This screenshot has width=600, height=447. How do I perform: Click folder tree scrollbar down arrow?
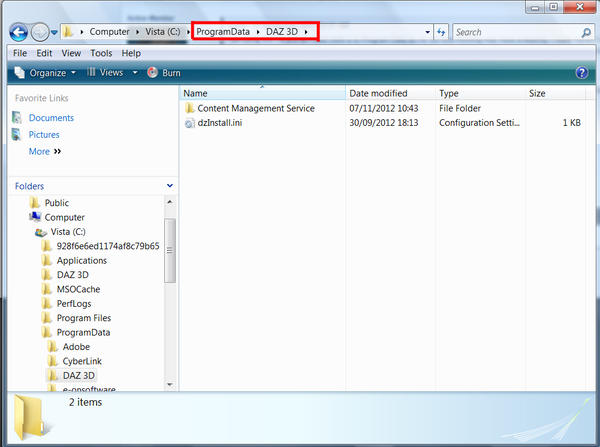pyautogui.click(x=170, y=384)
